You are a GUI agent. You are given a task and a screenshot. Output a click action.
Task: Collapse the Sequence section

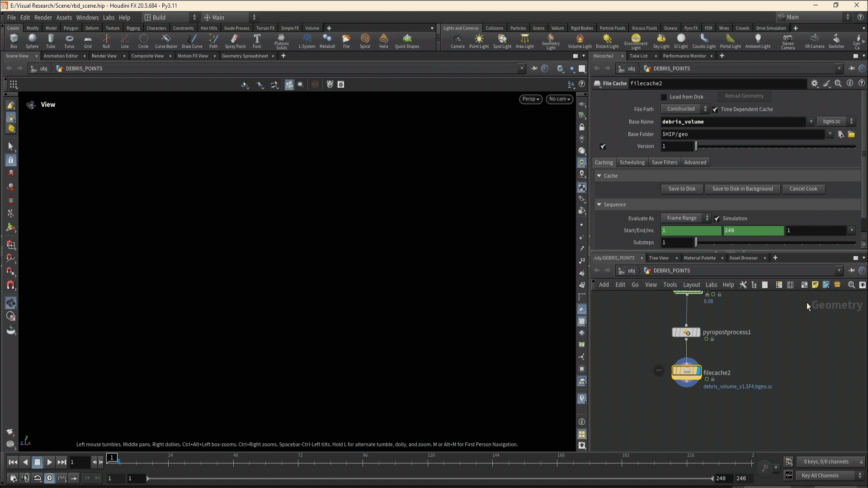coord(599,205)
